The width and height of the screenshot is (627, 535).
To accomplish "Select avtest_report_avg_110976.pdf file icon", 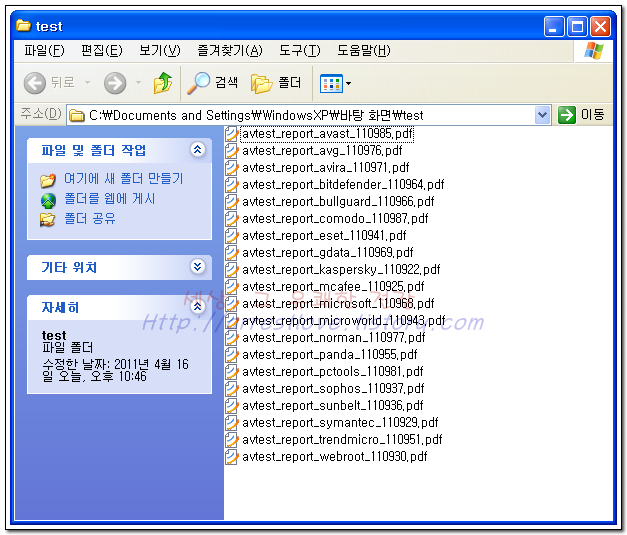I will [231, 151].
